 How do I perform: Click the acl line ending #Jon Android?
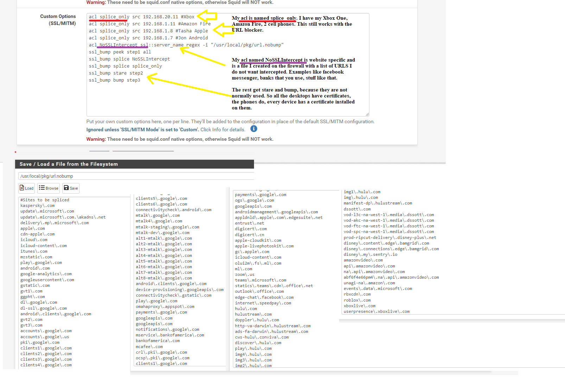(148, 38)
